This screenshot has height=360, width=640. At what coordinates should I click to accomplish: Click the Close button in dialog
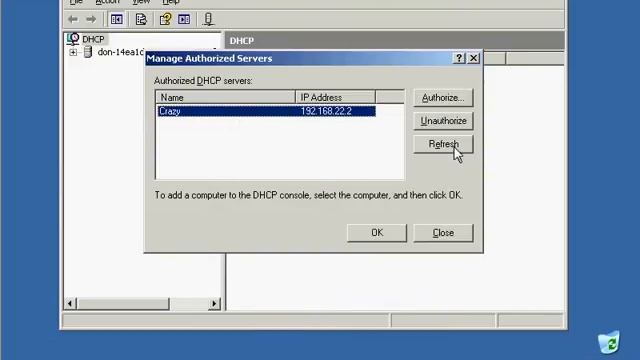point(443,233)
